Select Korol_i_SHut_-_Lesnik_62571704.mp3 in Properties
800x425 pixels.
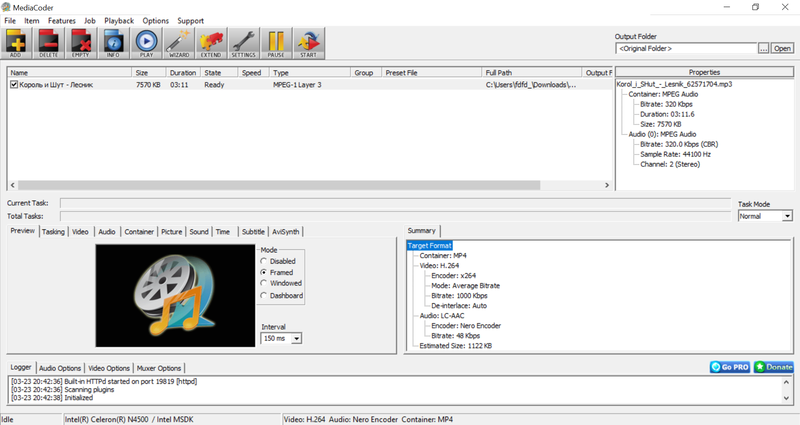pyautogui.click(x=674, y=84)
